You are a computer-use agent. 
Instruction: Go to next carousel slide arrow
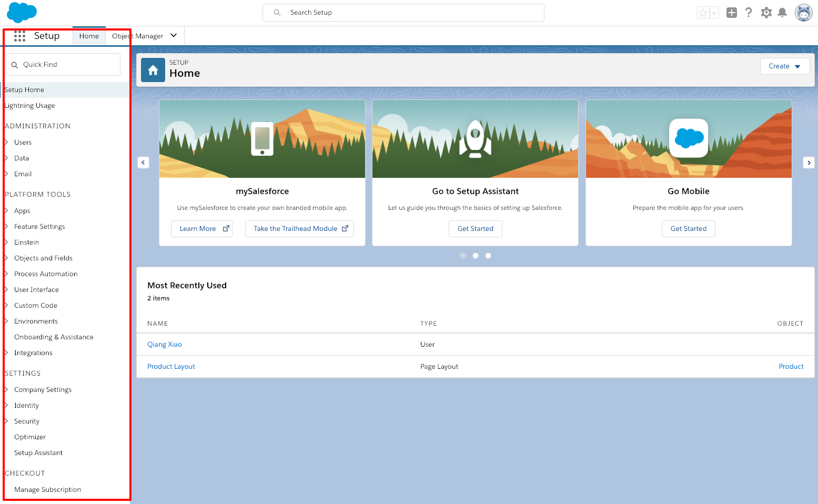coord(809,163)
